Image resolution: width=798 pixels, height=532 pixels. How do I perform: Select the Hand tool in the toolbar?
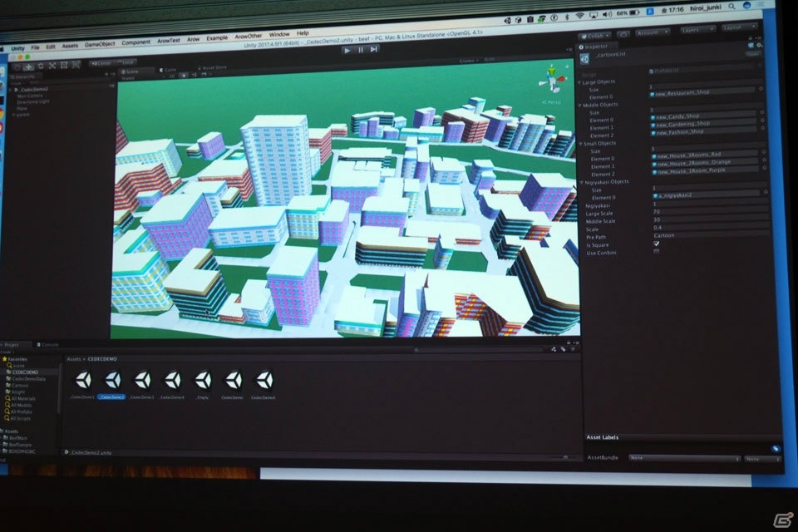click(17, 67)
